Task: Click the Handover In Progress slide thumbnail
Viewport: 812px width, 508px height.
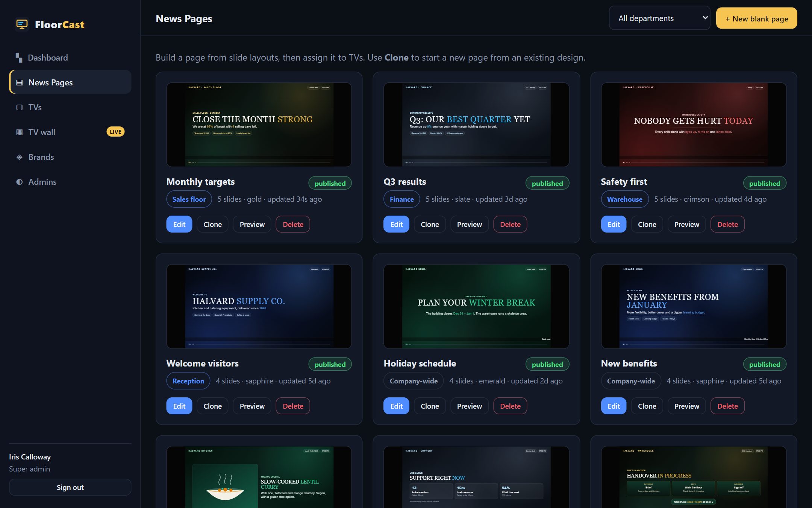Action: pyautogui.click(x=694, y=477)
